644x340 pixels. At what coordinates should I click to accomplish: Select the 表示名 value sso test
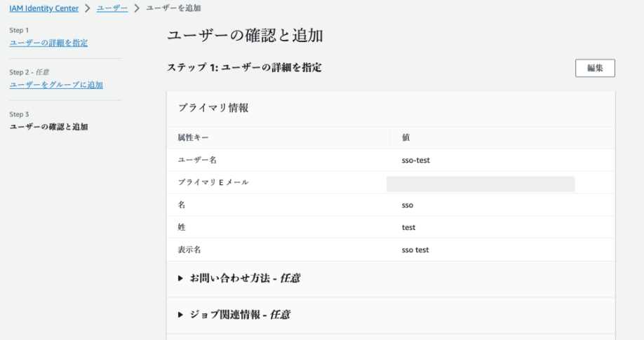point(415,250)
